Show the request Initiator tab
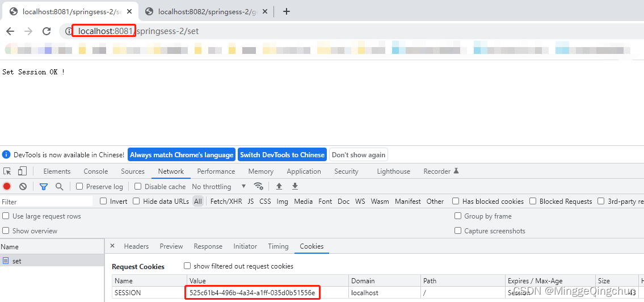The image size is (644, 302). [x=245, y=246]
